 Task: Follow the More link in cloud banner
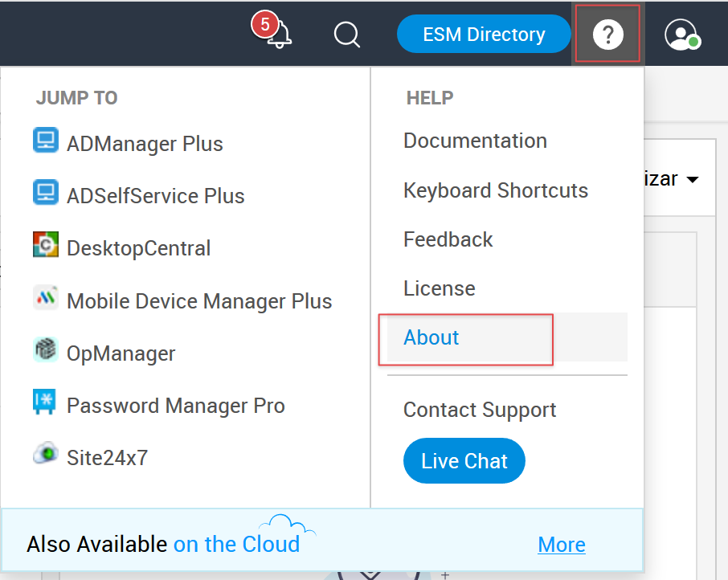click(x=562, y=545)
